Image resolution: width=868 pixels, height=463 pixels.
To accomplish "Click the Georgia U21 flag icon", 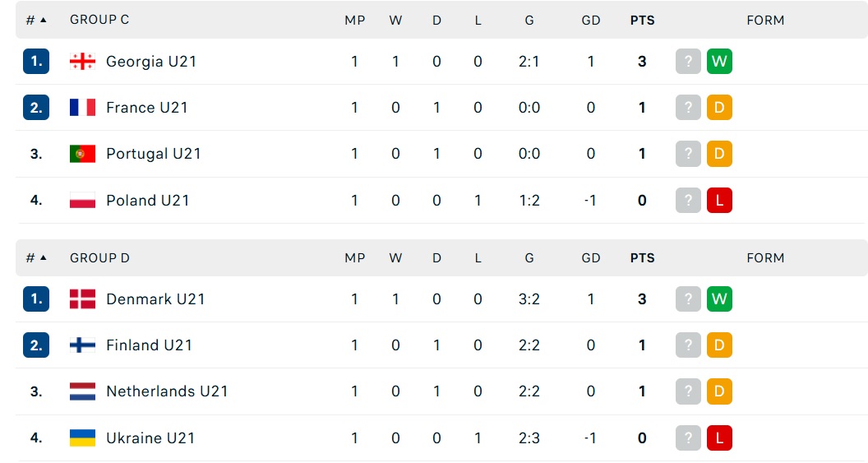I will click(x=82, y=62).
